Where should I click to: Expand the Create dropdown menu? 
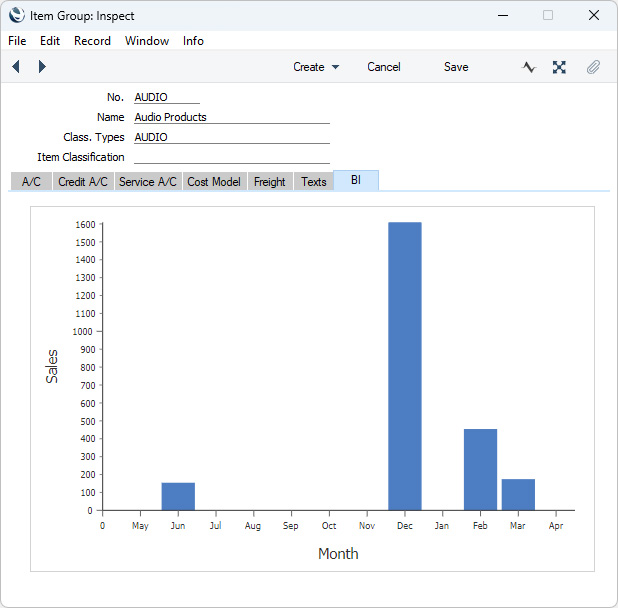point(316,67)
